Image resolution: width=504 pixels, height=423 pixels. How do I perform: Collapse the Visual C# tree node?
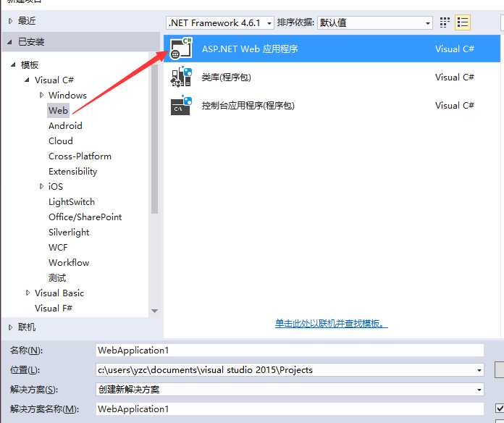click(x=27, y=80)
